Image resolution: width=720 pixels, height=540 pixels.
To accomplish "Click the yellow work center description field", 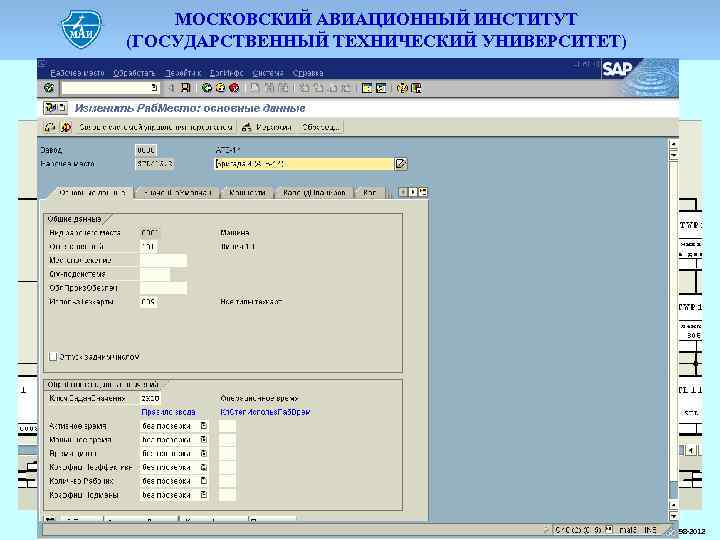I will tap(304, 163).
